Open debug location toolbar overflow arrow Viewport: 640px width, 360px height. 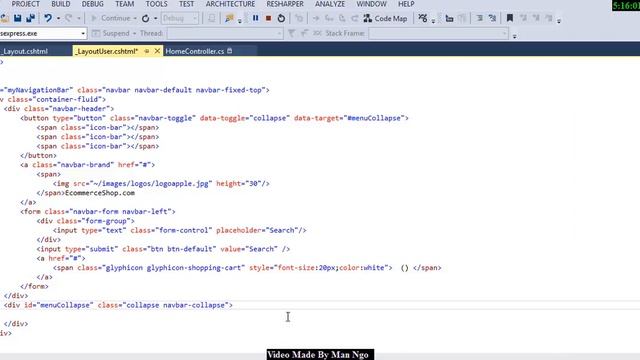(514, 36)
